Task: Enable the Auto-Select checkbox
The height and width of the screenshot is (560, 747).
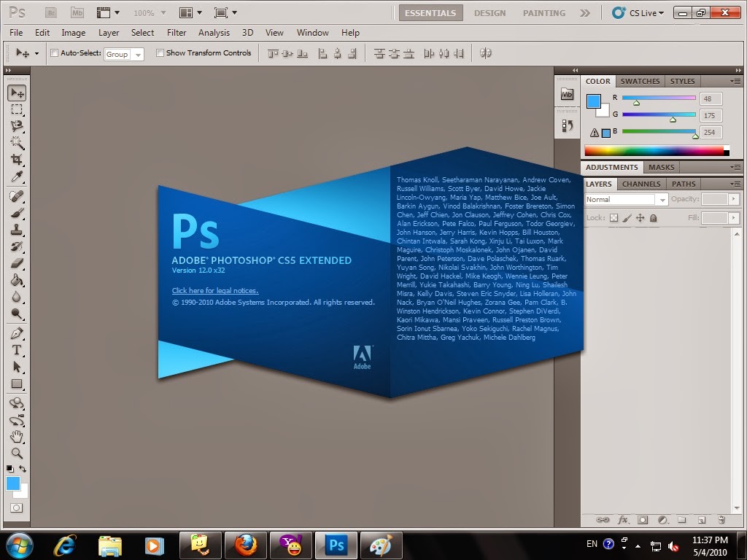Action: [54, 52]
